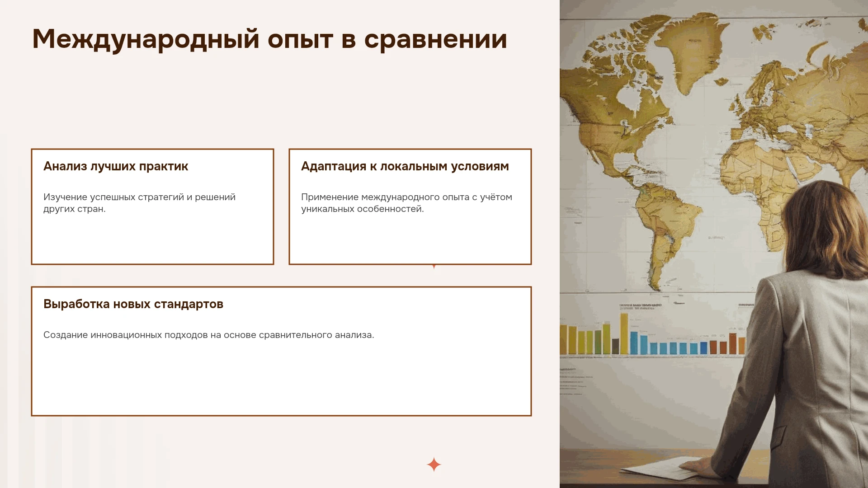Viewport: 868px width, 488px height.
Task: Click the tall yellow bar in the chart
Action: [x=624, y=333]
